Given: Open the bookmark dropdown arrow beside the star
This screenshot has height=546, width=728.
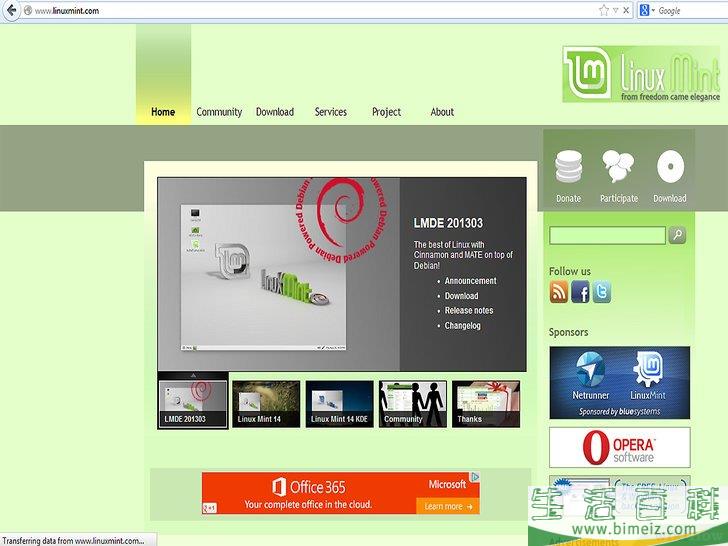Looking at the screenshot, I should [x=616, y=10].
